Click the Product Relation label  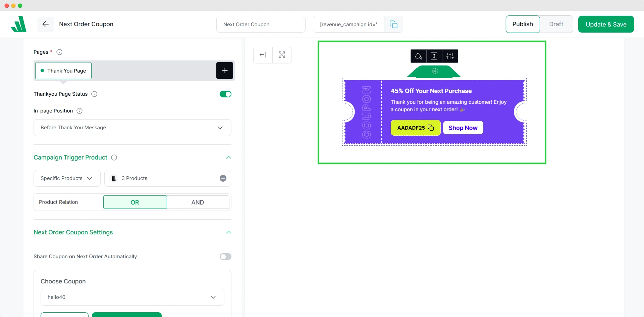coord(58,202)
